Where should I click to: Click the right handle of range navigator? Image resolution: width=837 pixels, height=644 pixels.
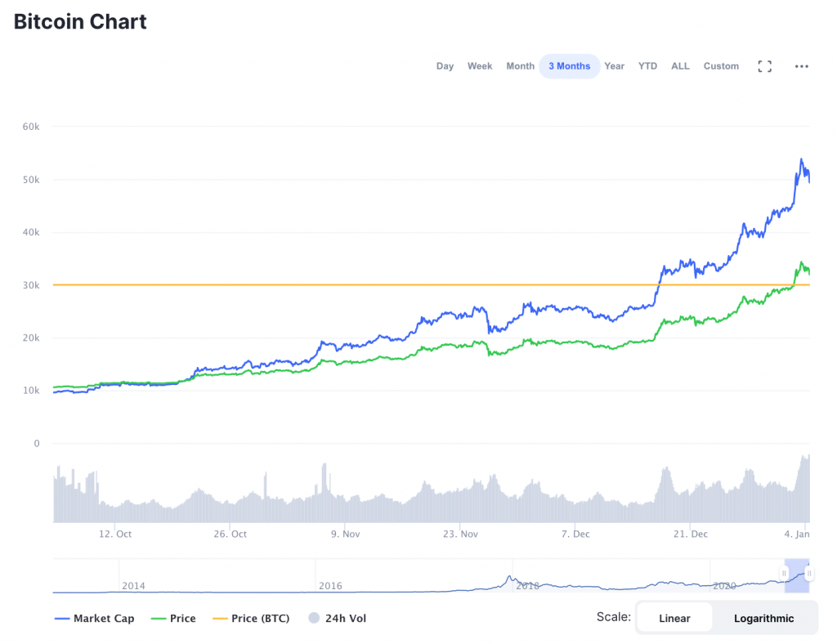click(808, 574)
